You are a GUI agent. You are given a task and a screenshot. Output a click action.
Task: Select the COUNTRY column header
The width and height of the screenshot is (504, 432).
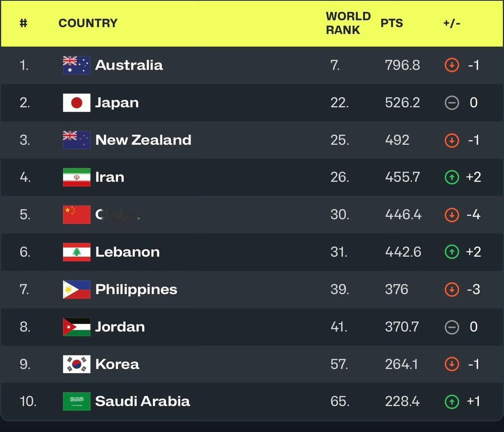pos(88,23)
